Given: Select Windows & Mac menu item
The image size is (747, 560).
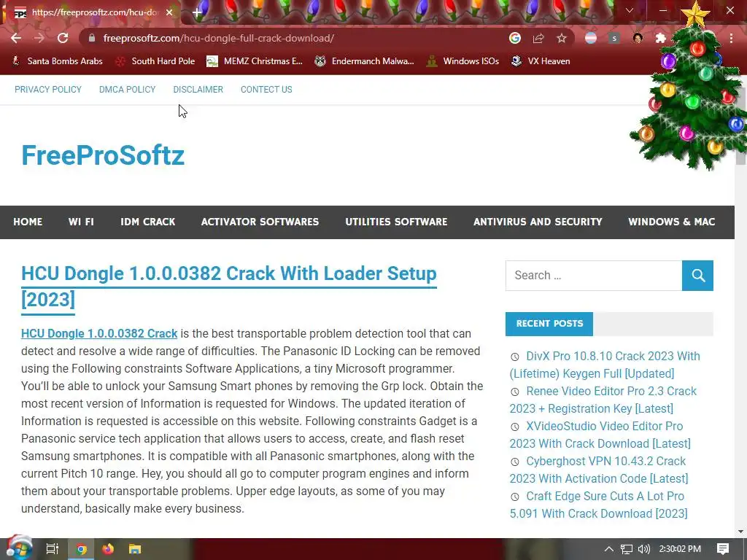Looking at the screenshot, I should tap(672, 222).
